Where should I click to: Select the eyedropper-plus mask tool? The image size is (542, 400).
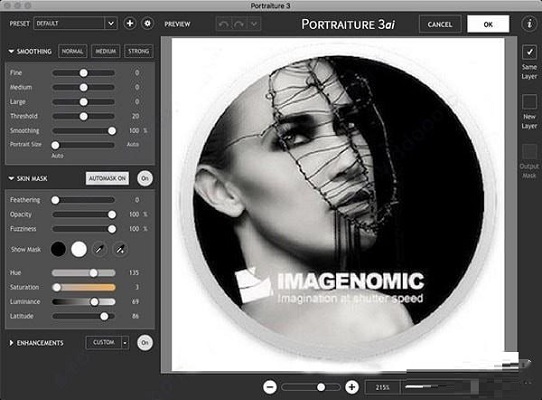coord(120,249)
